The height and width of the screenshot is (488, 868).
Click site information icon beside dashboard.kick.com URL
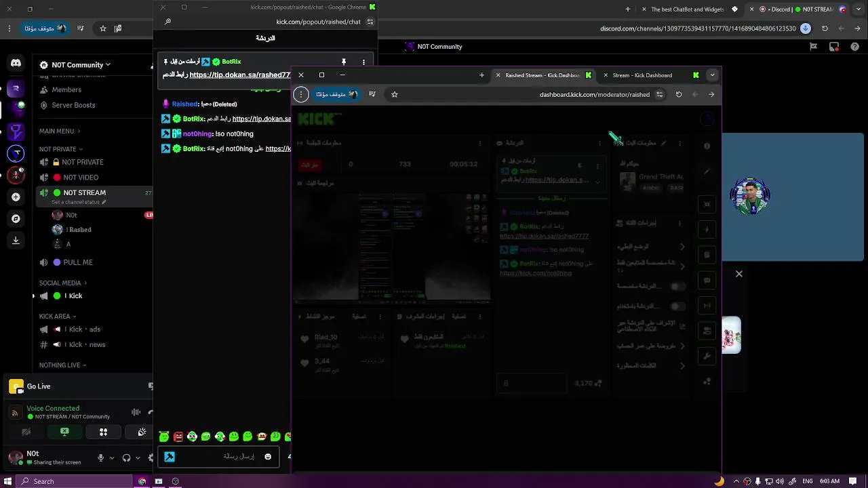tap(659, 94)
